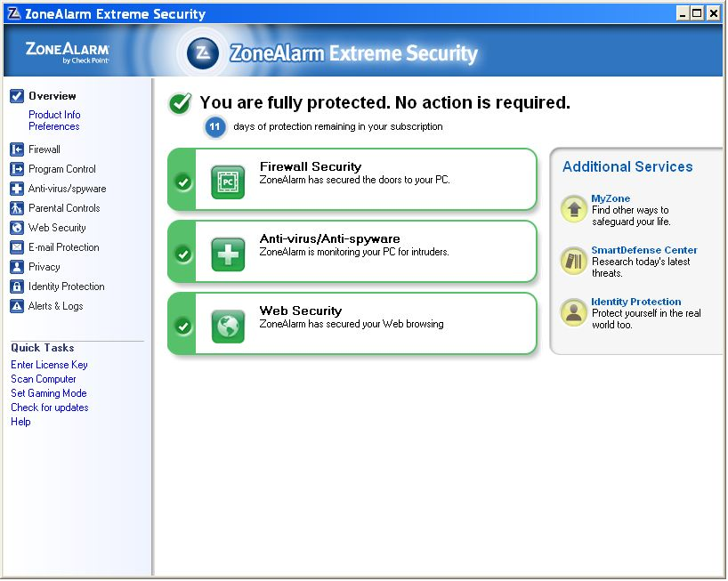The image size is (728, 581).
Task: Go to Program Control
Action: click(x=62, y=169)
